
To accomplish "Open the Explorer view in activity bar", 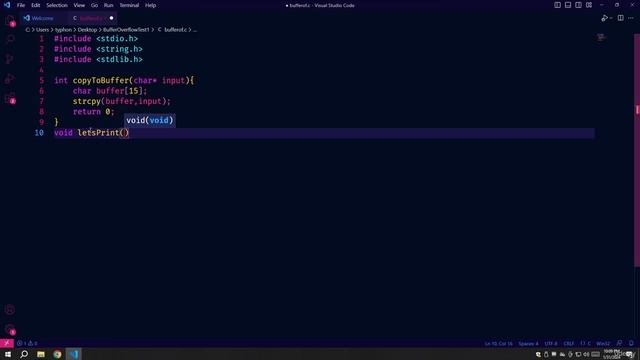I will point(10,20).
